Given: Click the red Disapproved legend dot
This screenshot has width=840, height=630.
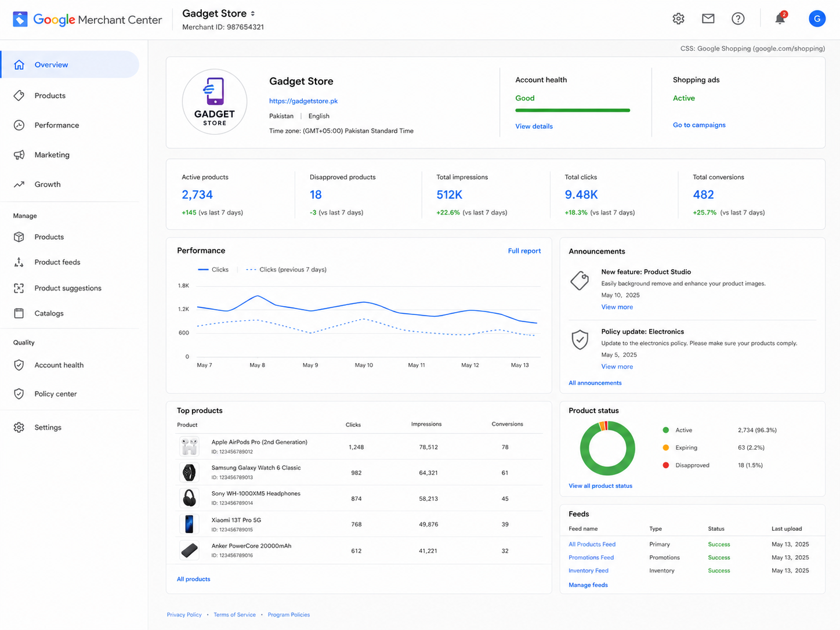Looking at the screenshot, I should click(665, 465).
